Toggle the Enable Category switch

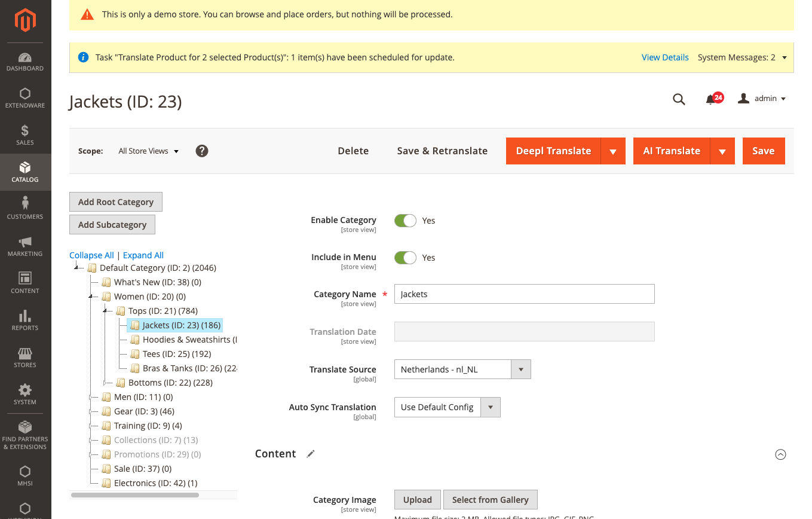coord(405,221)
